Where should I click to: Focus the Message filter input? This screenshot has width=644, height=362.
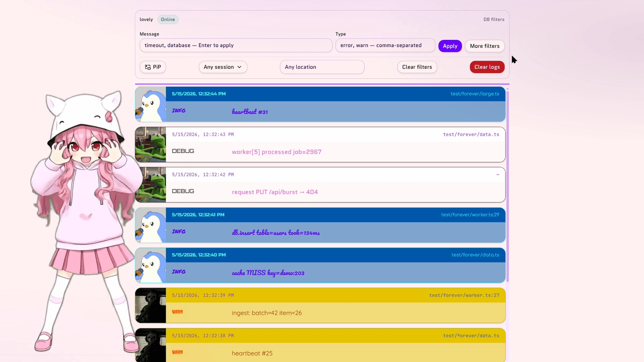(236, 45)
